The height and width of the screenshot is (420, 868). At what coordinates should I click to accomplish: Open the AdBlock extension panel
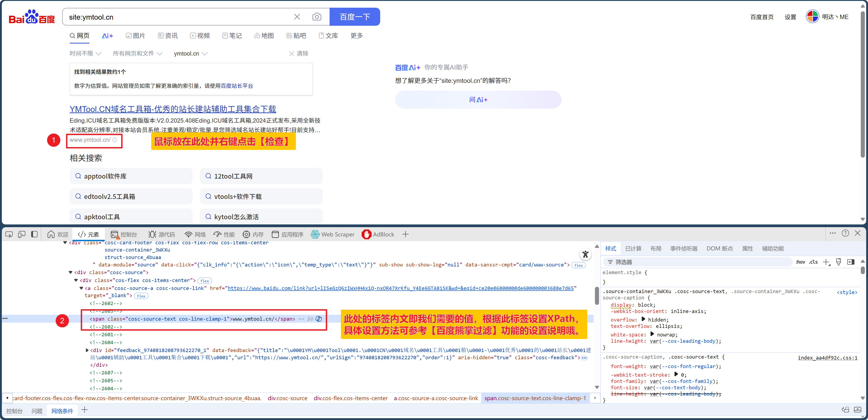(378, 234)
